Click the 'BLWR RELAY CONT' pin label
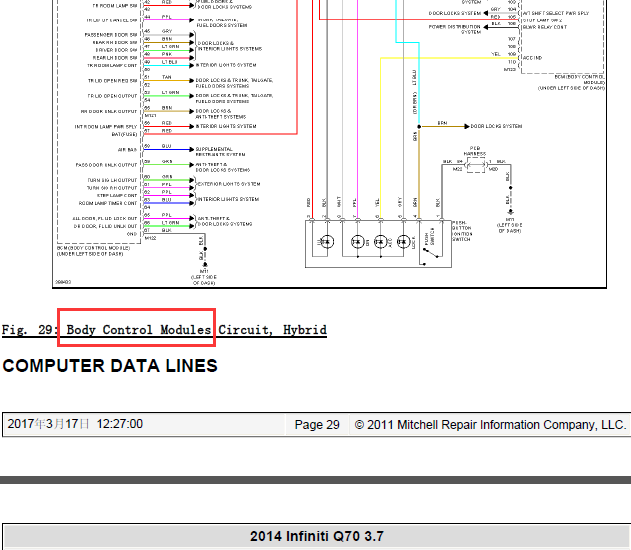Screen dimensions: 631x550 544,27
